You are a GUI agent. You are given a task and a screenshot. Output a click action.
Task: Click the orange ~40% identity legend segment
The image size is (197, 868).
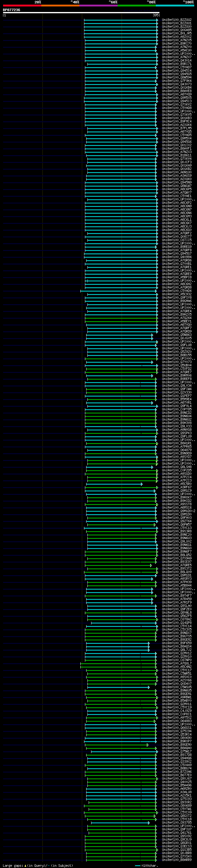click(60, 6)
